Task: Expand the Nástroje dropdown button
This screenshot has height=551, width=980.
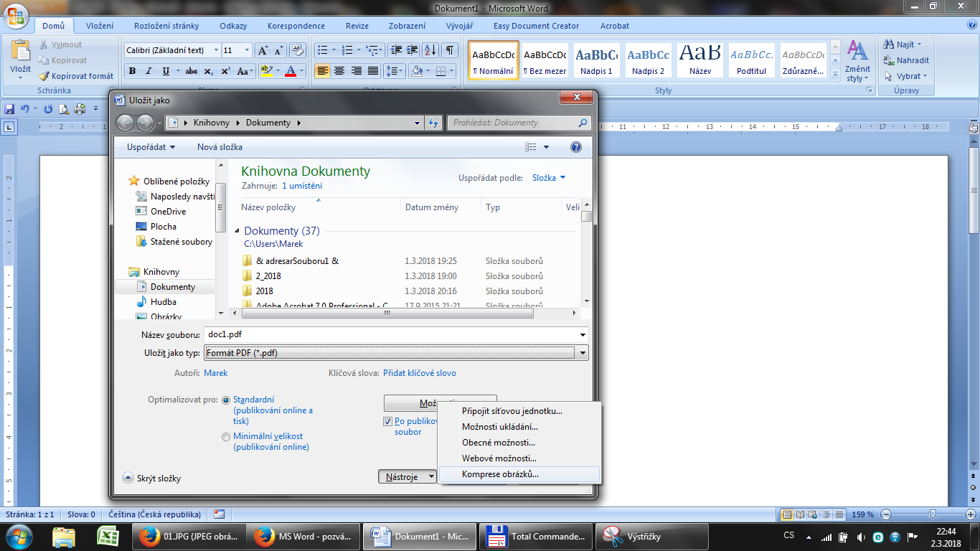Action: tap(407, 476)
